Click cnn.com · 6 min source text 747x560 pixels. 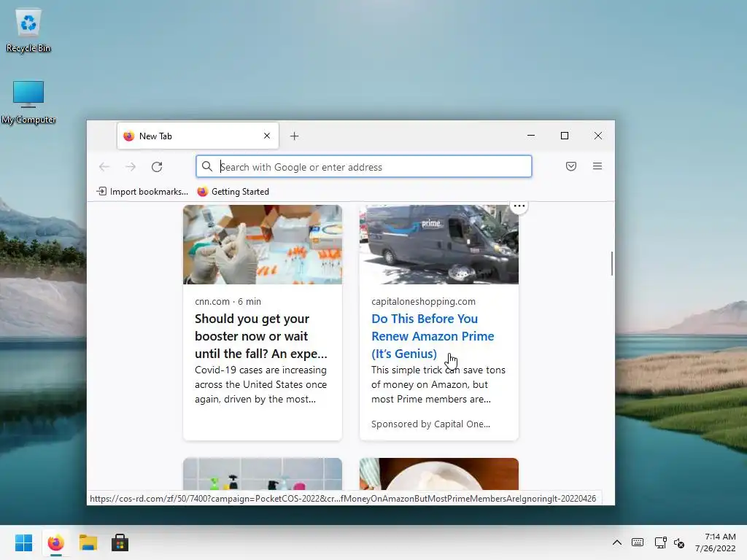tap(228, 301)
